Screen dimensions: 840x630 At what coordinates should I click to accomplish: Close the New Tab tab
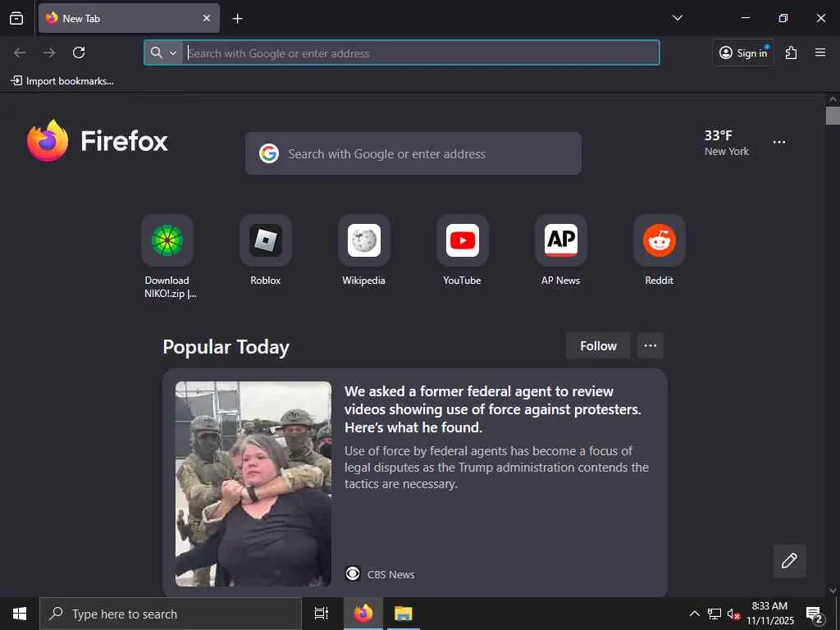207,18
